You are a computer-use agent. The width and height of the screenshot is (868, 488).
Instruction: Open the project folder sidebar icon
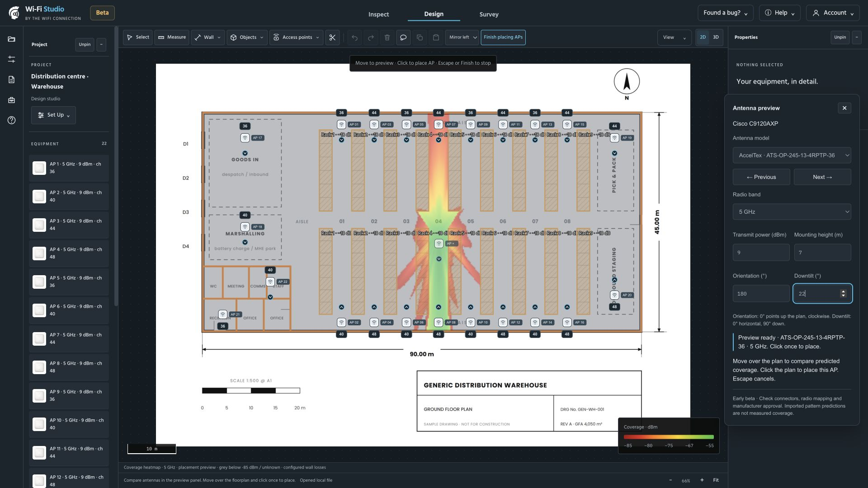point(11,39)
